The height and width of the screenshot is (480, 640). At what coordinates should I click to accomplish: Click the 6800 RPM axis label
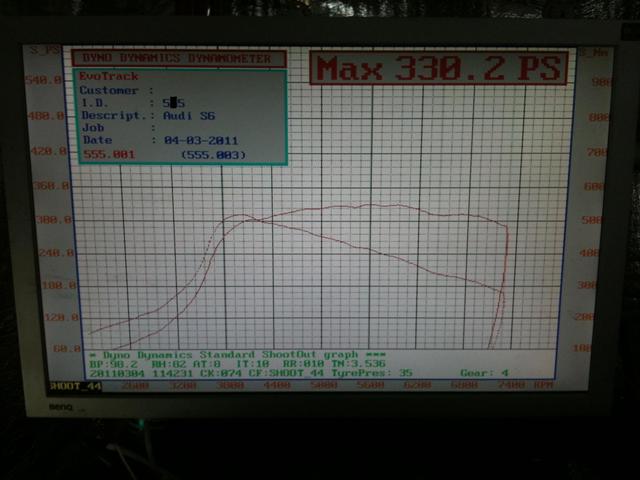(x=465, y=386)
